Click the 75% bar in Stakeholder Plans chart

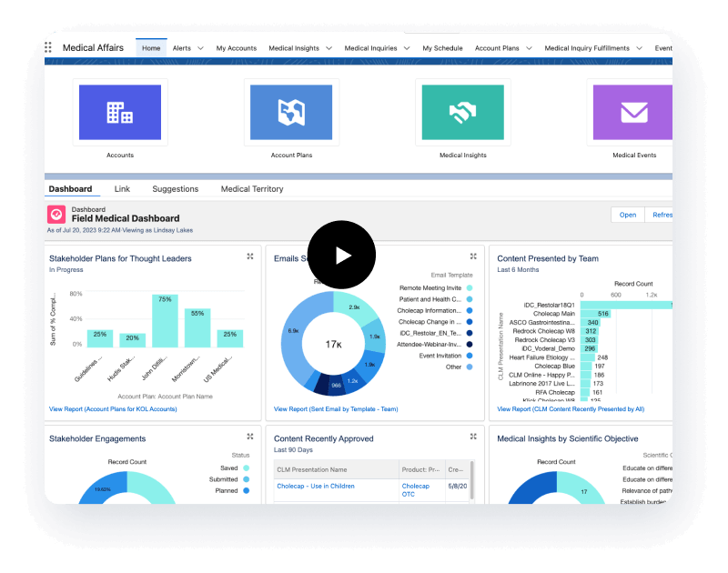pos(165,321)
